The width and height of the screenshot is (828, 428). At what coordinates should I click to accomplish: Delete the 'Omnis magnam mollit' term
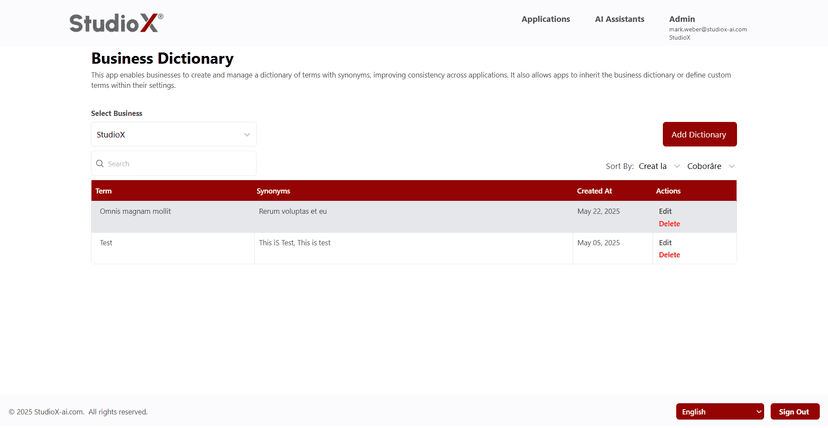pos(669,224)
